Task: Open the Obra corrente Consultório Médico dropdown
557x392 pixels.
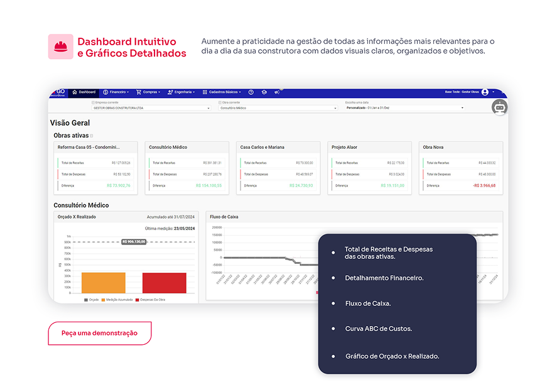Action: 278,108
